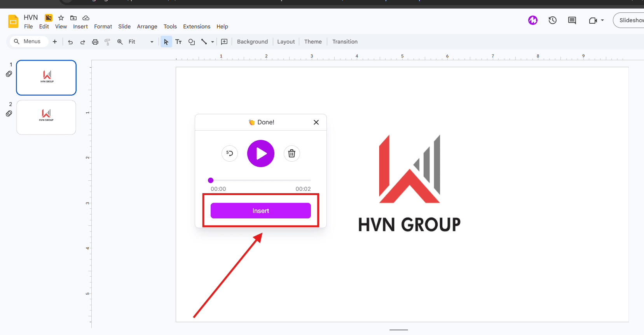Click the HVN presentation title
The height and width of the screenshot is (335, 644).
31,17
